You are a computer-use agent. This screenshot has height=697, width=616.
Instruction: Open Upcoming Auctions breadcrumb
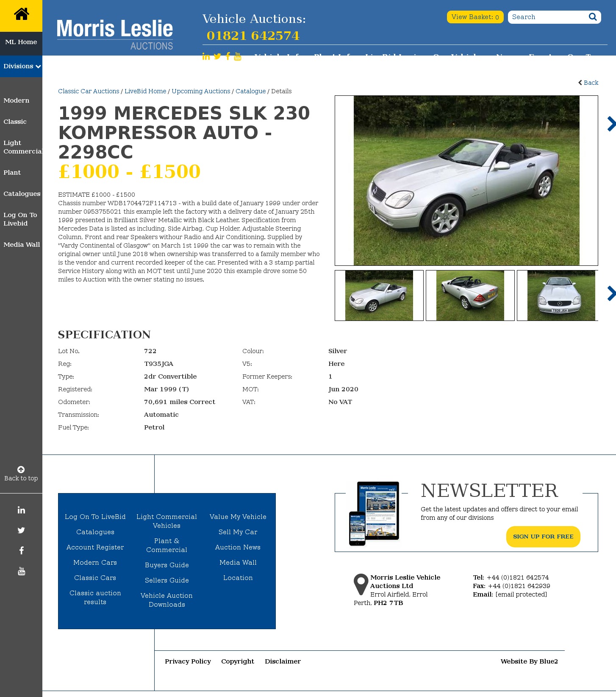(201, 91)
